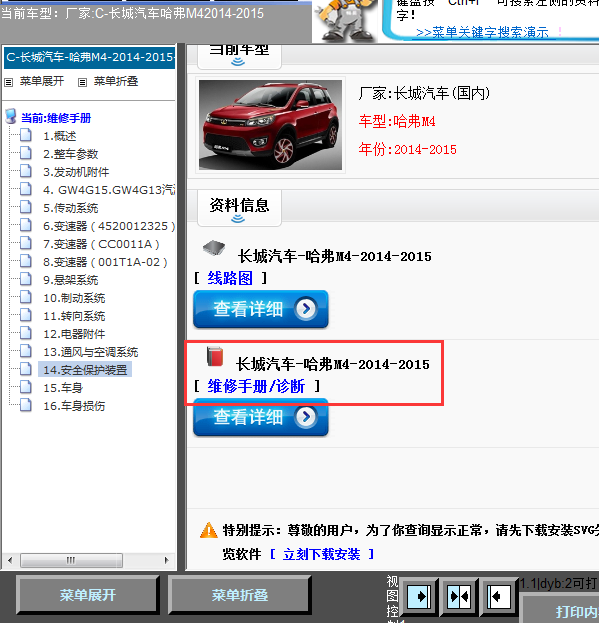This screenshot has width=599, height=623.
Task: Click the tree scrollbar left arrow
Action: [x=10, y=561]
